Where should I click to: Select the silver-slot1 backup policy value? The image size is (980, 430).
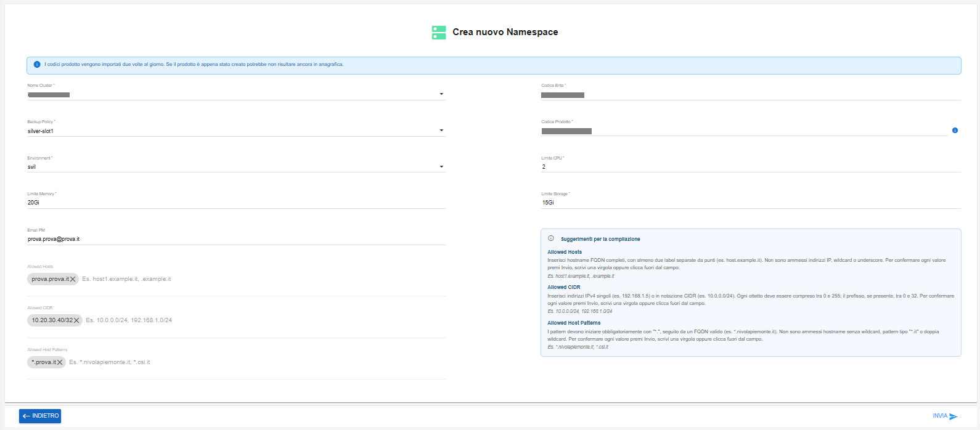point(41,131)
